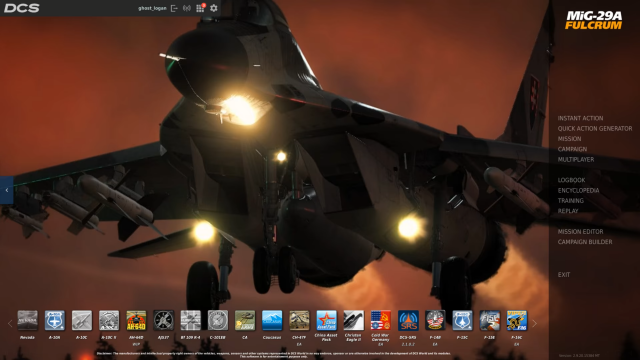The width and height of the screenshot is (640, 360).
Task: Click the broadcast signal icon in top bar
Action: click(187, 8)
